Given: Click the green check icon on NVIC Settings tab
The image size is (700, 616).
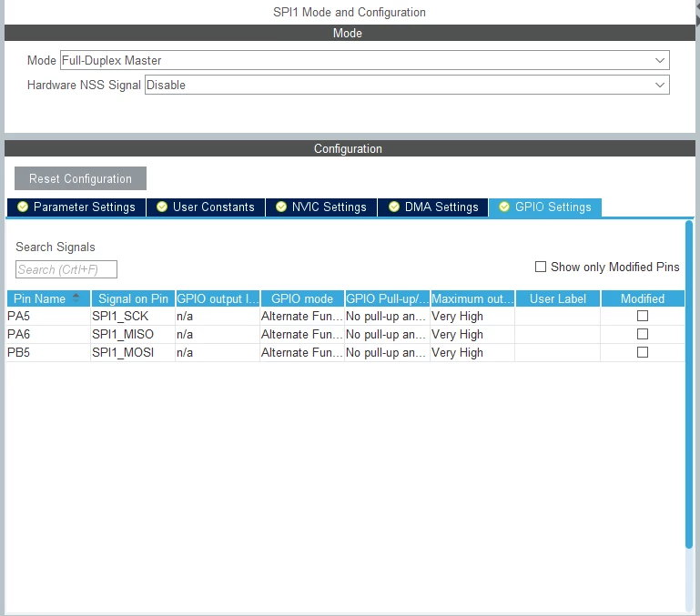Looking at the screenshot, I should pyautogui.click(x=281, y=207).
